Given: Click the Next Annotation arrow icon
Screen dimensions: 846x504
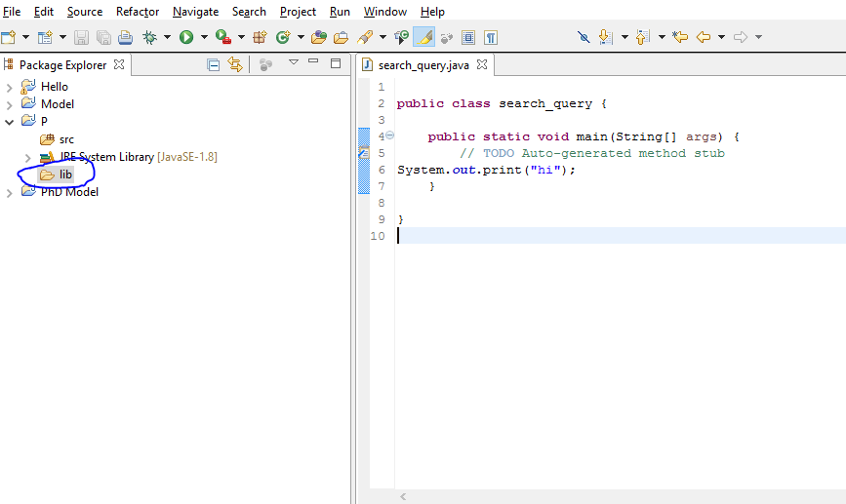Looking at the screenshot, I should pyautogui.click(x=606, y=37).
